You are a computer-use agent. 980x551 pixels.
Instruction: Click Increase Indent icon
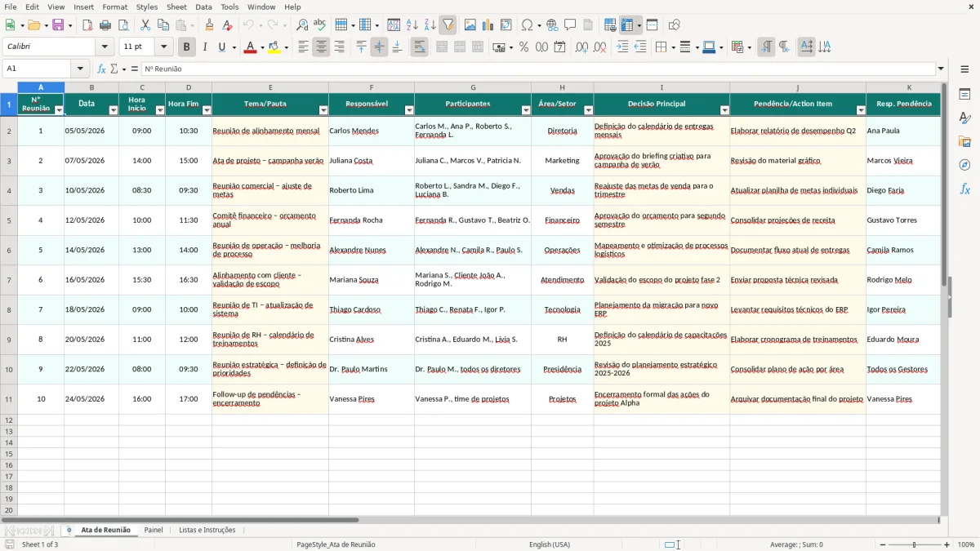coord(622,47)
